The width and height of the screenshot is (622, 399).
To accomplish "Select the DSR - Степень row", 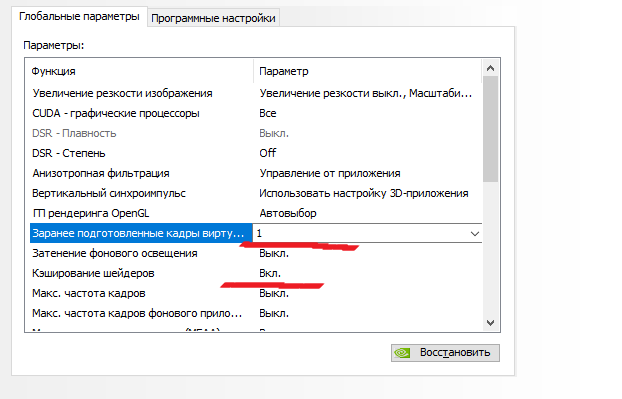I will (256, 153).
